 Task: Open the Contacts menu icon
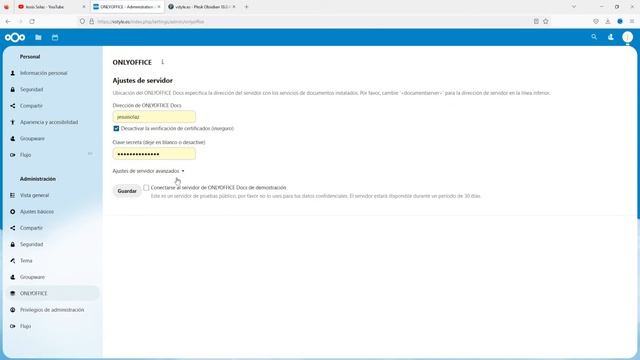[x=611, y=37]
